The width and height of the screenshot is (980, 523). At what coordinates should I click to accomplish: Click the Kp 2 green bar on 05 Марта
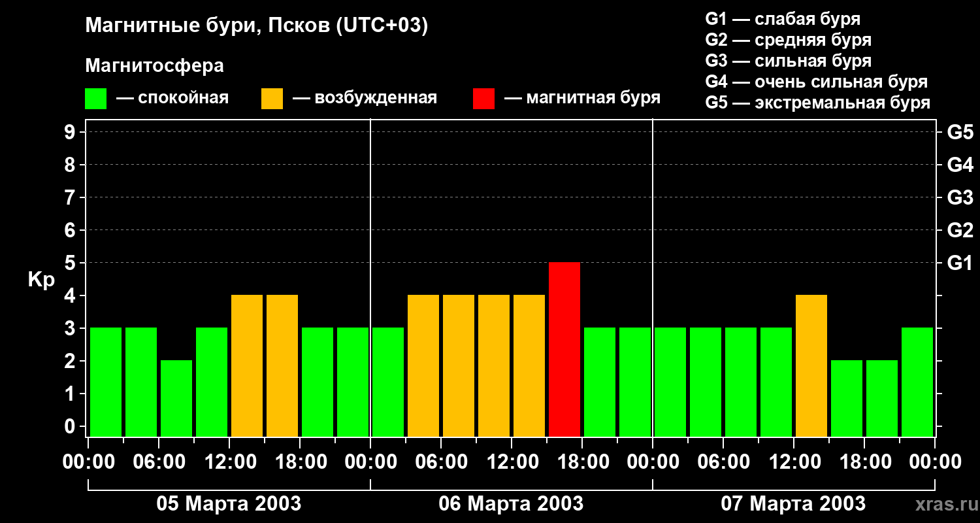click(x=176, y=398)
